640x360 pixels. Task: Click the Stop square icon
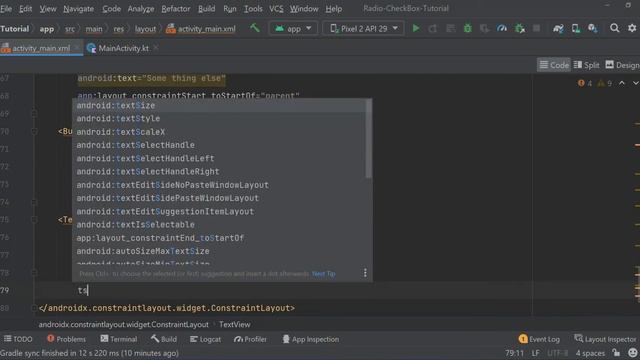(x=537, y=28)
